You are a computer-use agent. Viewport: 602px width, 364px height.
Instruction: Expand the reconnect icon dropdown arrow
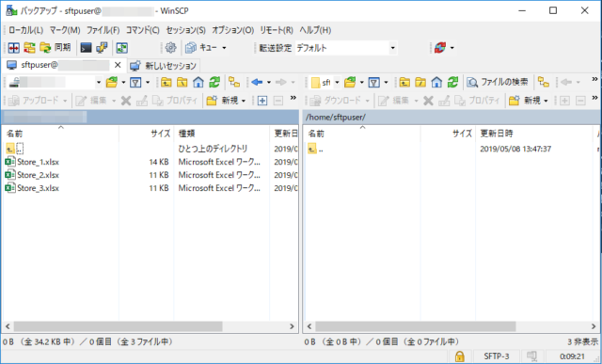pyautogui.click(x=451, y=48)
